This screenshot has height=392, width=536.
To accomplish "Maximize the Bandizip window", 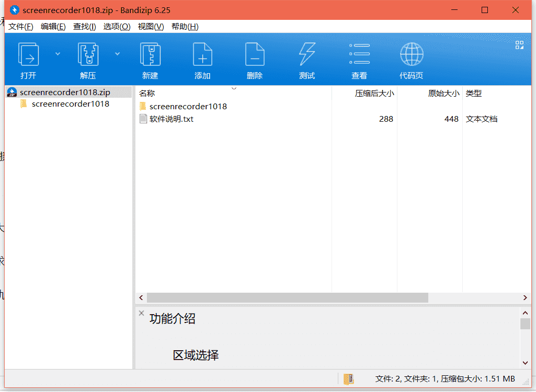I will point(485,10).
